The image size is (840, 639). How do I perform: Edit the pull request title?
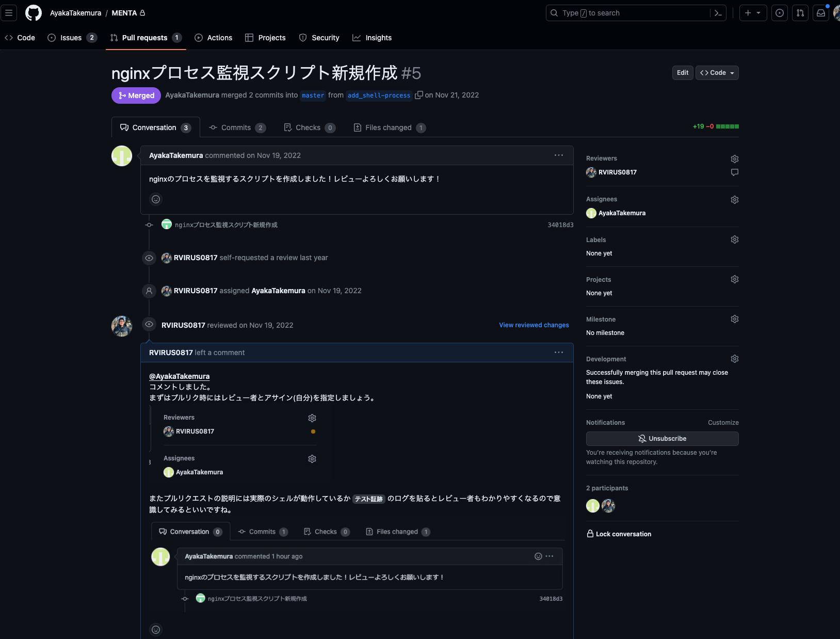[682, 72]
